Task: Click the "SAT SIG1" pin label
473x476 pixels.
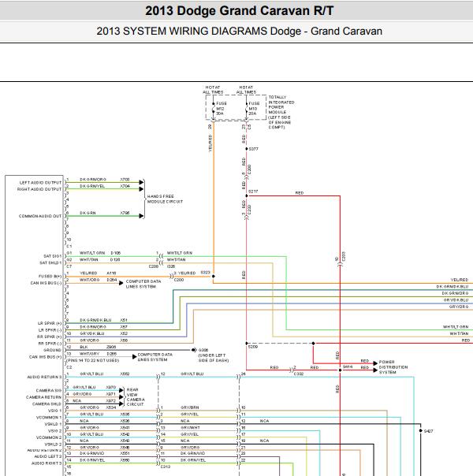Action: [x=53, y=256]
